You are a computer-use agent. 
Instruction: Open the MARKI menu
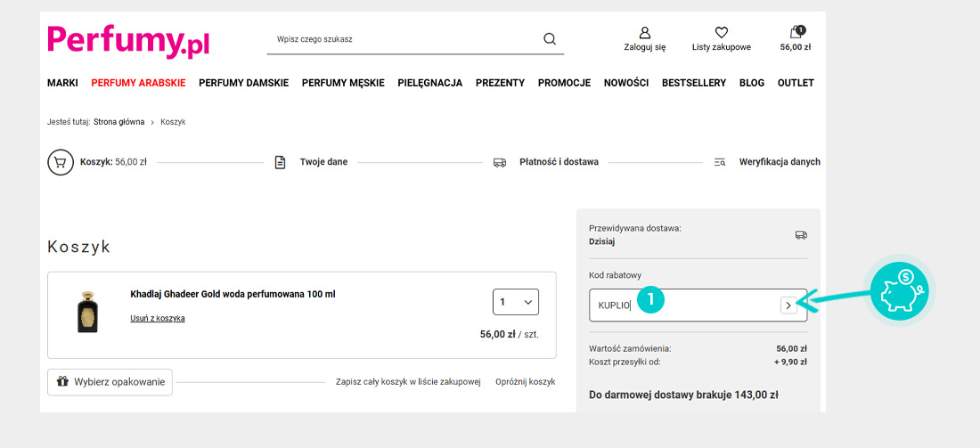coord(62,83)
